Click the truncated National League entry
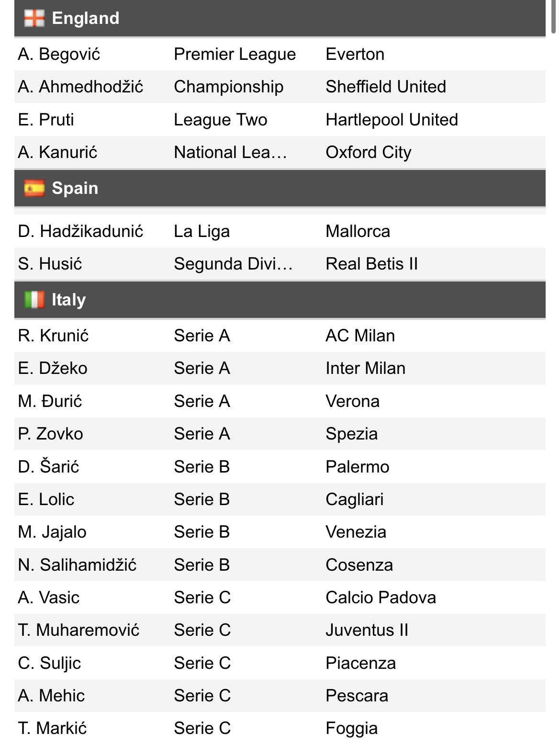560x744 pixels. point(230,152)
